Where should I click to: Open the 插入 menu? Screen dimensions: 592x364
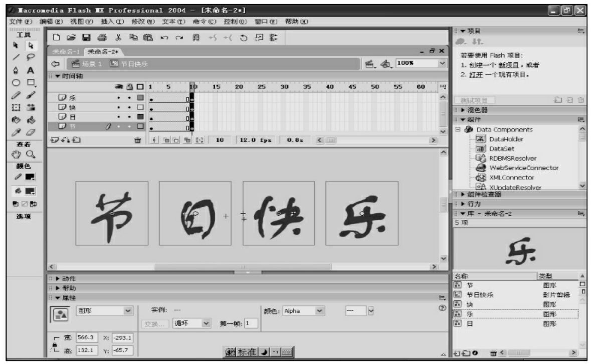pos(112,22)
